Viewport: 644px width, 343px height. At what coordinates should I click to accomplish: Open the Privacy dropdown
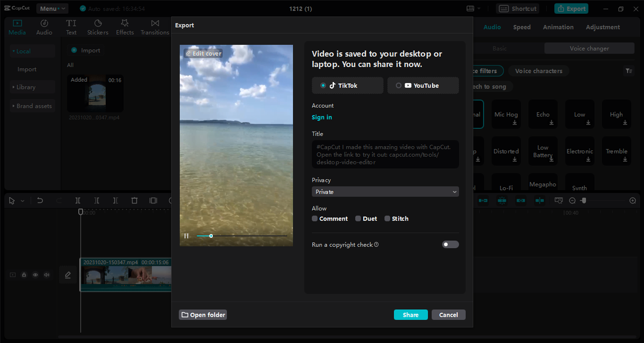385,192
